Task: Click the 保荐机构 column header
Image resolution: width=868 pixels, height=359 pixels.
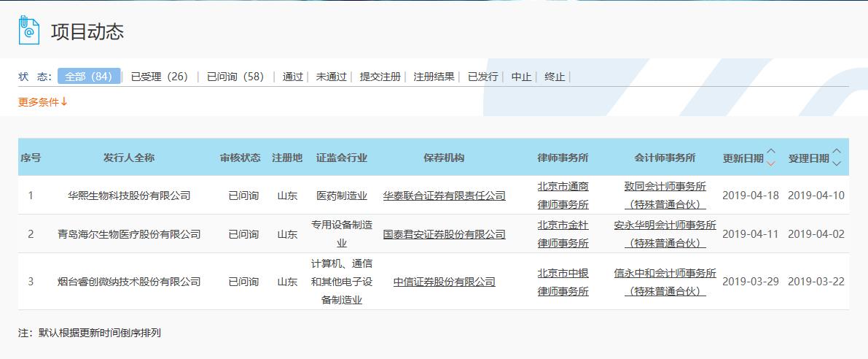Action: coord(444,158)
